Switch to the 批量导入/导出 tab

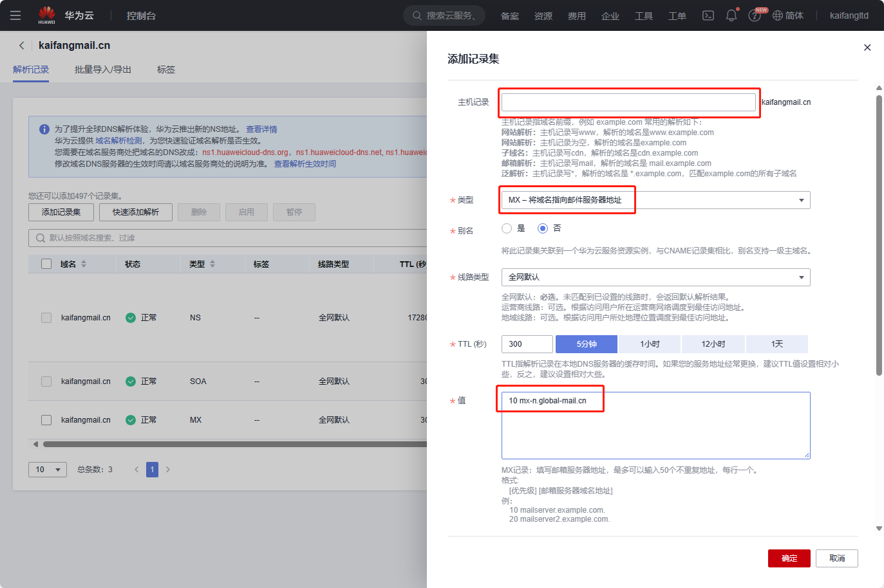(102, 69)
